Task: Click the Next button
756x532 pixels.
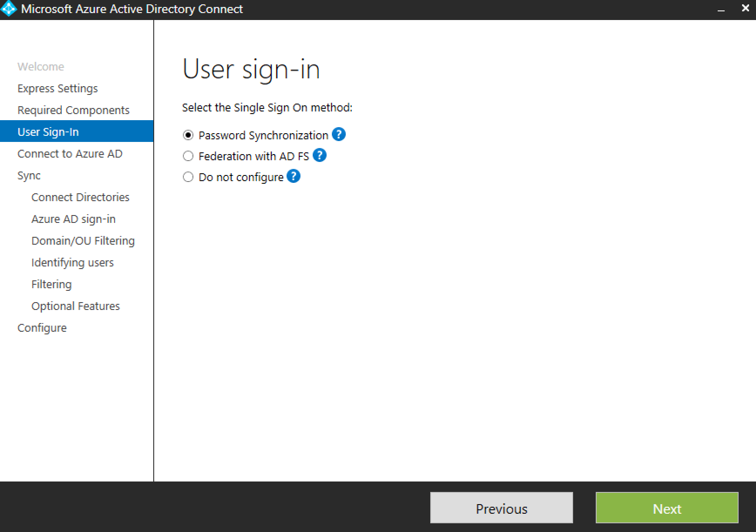Action: [667, 508]
